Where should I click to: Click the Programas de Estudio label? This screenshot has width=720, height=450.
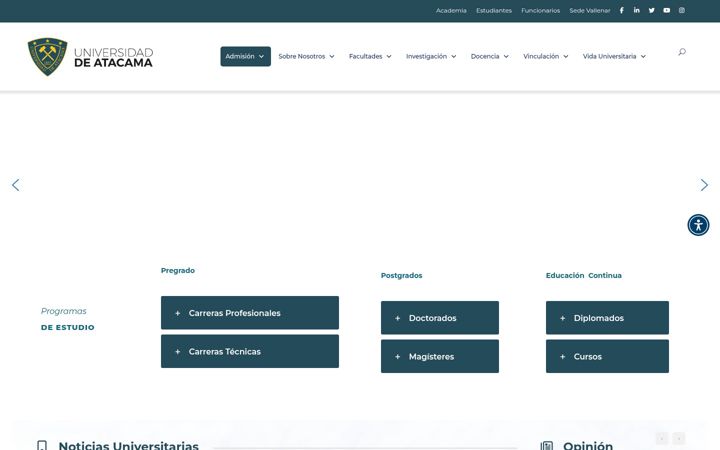pyautogui.click(x=68, y=319)
